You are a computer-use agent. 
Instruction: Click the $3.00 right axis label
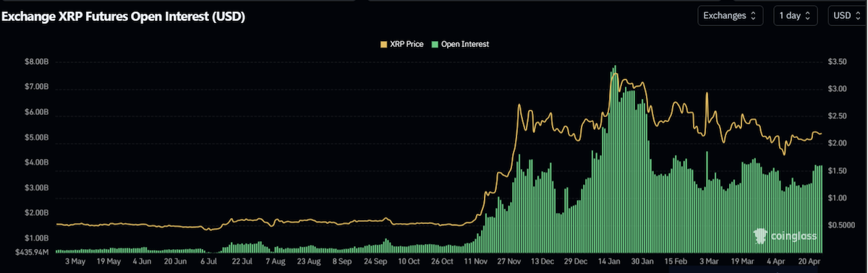pyautogui.click(x=838, y=90)
